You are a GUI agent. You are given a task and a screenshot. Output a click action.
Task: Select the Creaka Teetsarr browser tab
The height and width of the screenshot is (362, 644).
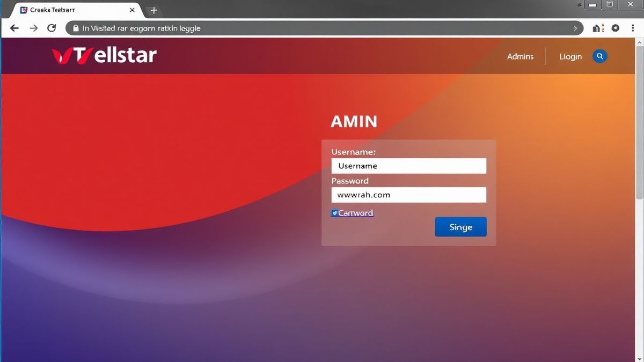point(78,10)
